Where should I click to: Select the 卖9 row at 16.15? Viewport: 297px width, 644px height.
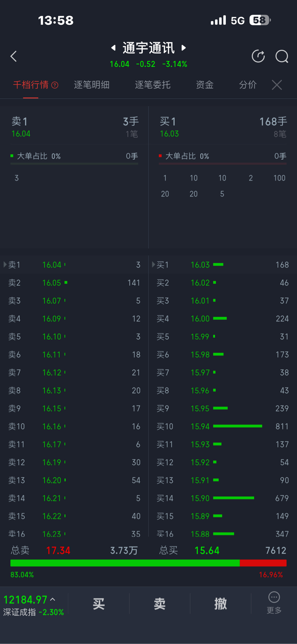(x=74, y=408)
